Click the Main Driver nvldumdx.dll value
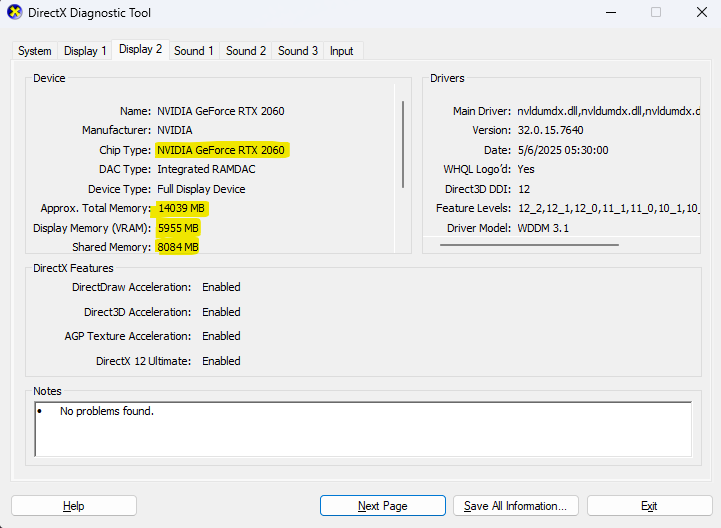Viewport: 721px width, 528px height. point(608,111)
